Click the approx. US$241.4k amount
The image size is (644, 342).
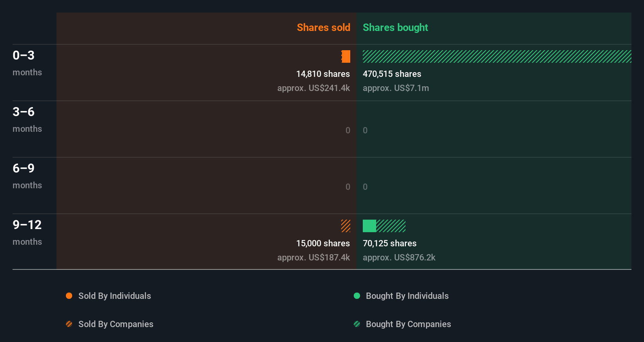tap(313, 88)
